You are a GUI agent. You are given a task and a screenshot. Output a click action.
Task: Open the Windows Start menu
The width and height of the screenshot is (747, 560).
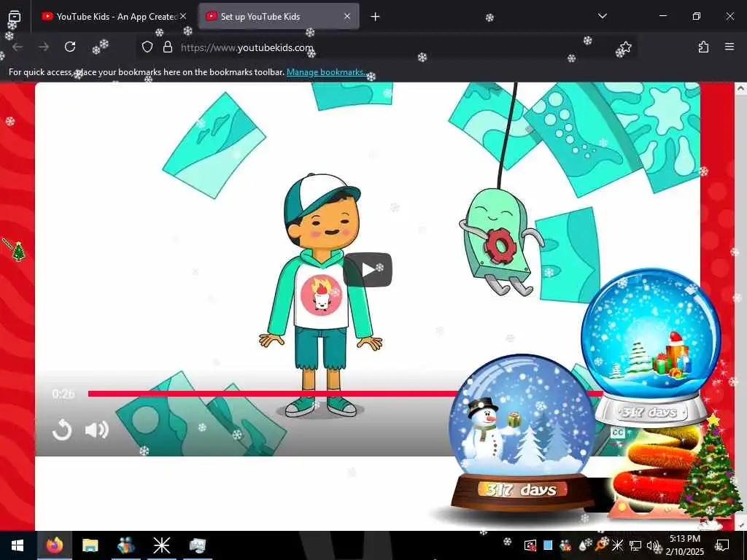[x=18, y=545]
